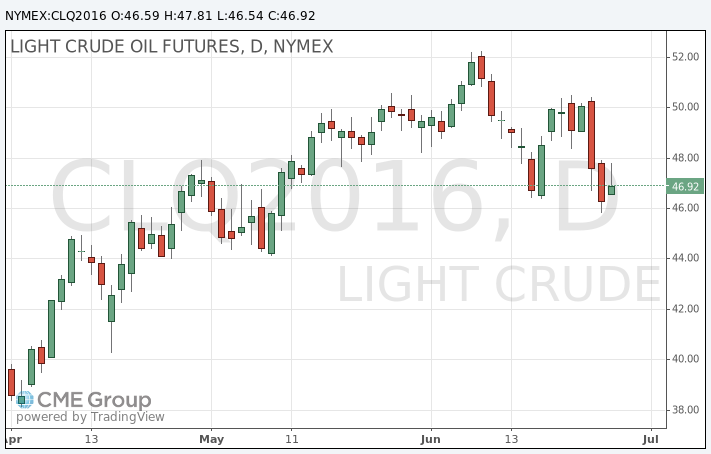Click the 52.00 price axis label

(685, 57)
